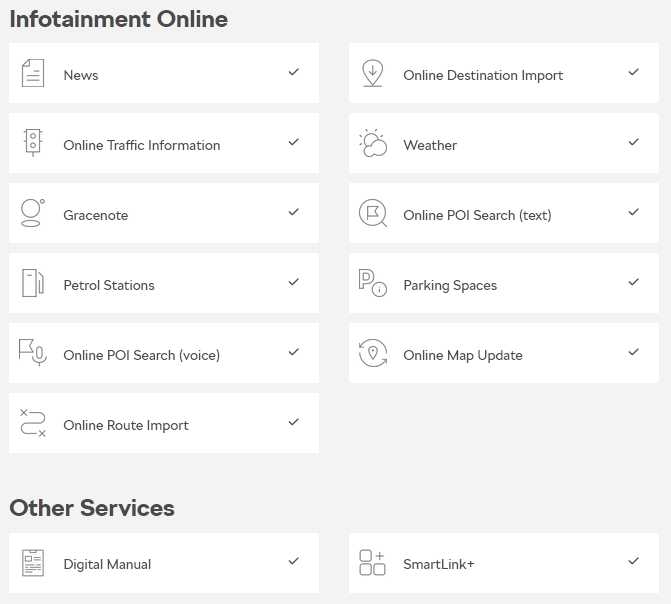Click the Parking Spaces checkmark
The image size is (671, 604).
click(634, 282)
